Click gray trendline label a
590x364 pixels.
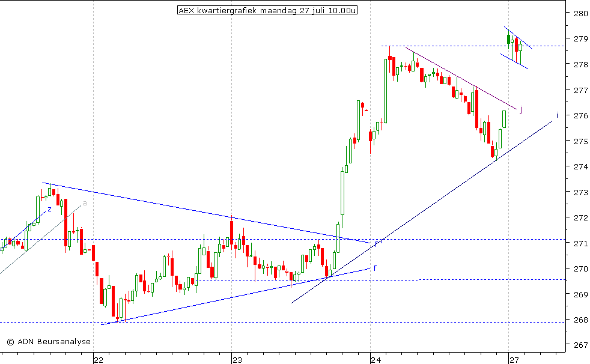(x=85, y=203)
